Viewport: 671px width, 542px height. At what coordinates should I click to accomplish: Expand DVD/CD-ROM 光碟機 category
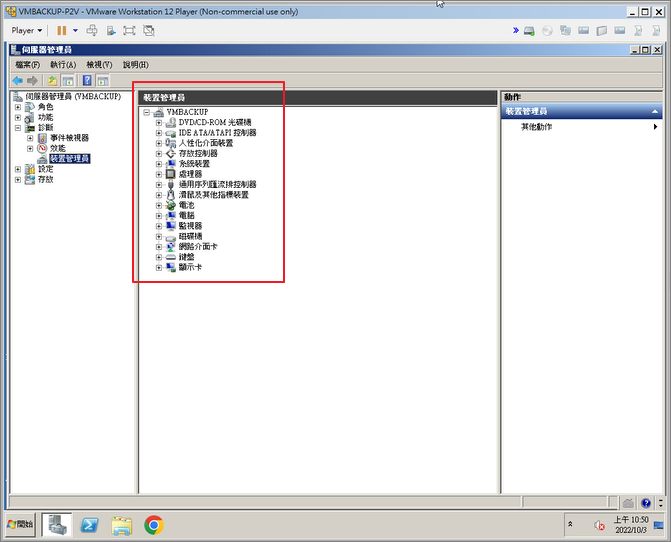[159, 122]
